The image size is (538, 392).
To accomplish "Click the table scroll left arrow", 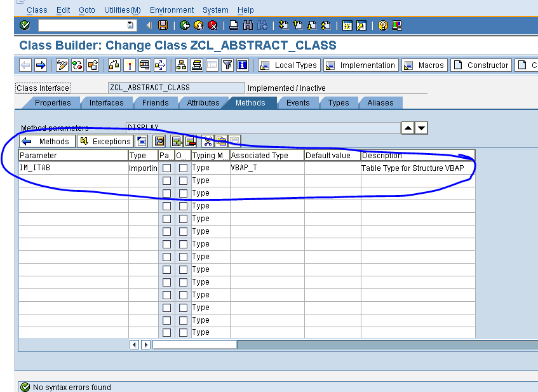I will pos(134,344).
